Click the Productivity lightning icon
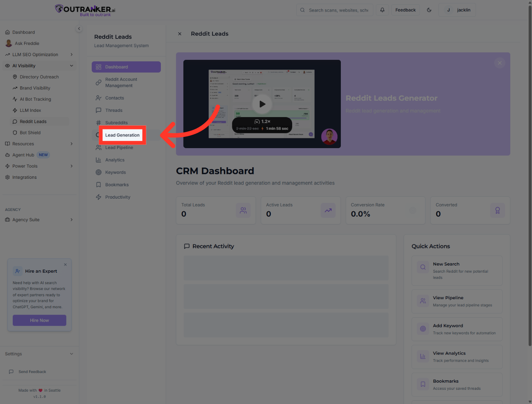Viewport: 532px width, 404px height. point(98,197)
